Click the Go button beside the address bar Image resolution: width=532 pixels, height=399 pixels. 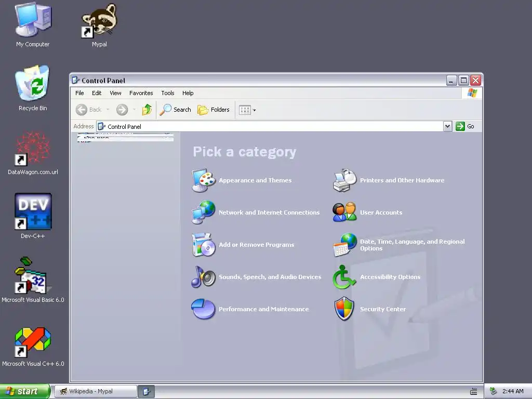[465, 126]
